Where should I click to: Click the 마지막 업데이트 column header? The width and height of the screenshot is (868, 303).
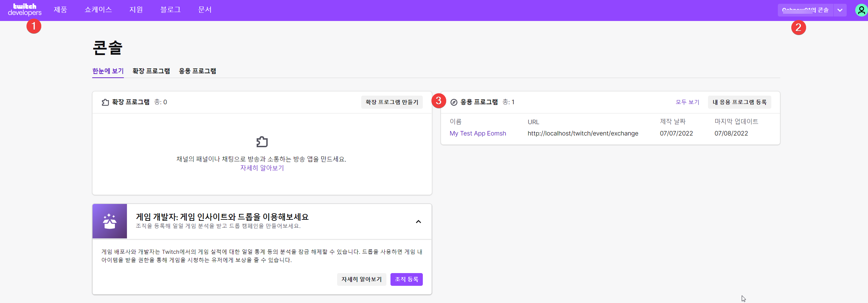(736, 122)
